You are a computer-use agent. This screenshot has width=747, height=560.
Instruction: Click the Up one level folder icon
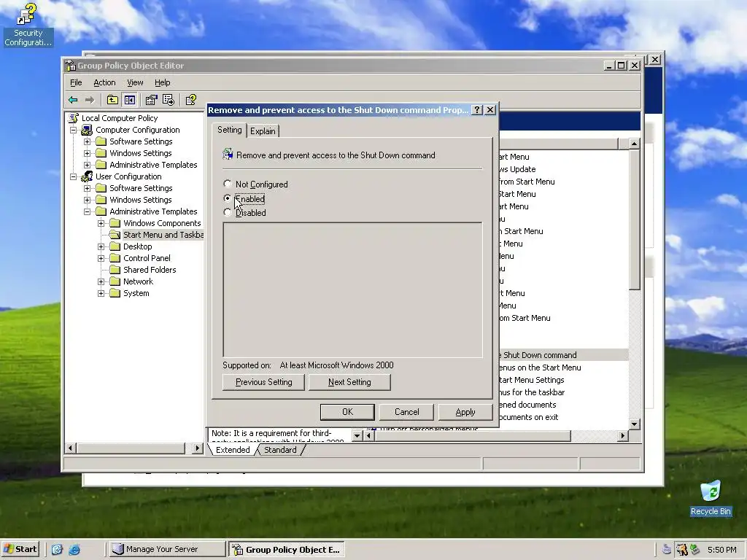click(x=112, y=100)
